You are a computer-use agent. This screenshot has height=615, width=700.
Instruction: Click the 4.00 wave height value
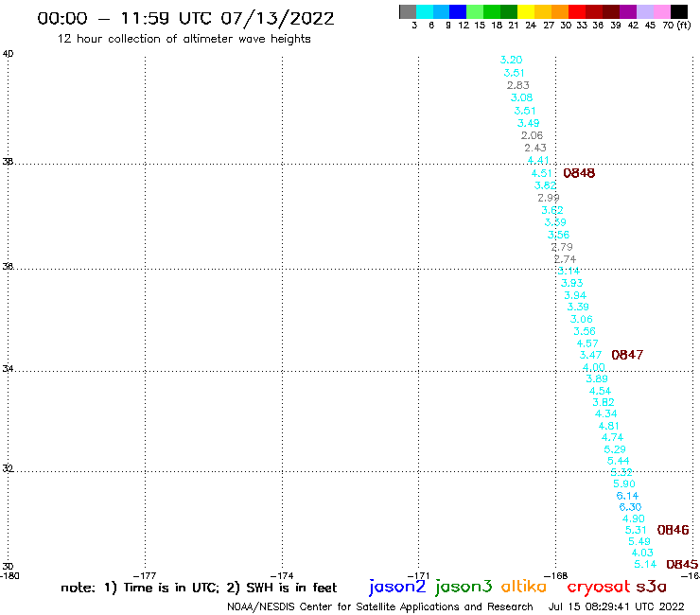click(x=594, y=367)
